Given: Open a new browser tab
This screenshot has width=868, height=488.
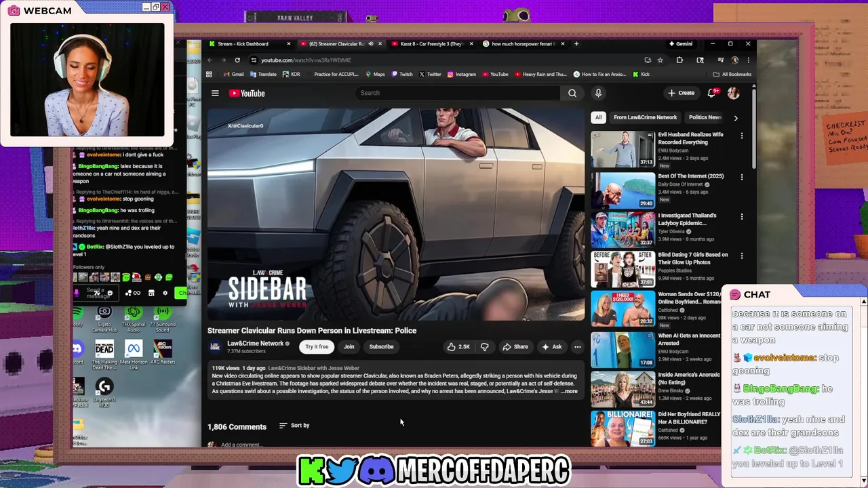Looking at the screenshot, I should (576, 44).
